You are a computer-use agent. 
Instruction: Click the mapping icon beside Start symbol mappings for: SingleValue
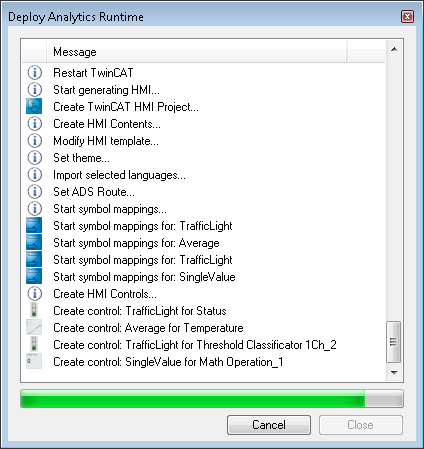[x=34, y=277]
